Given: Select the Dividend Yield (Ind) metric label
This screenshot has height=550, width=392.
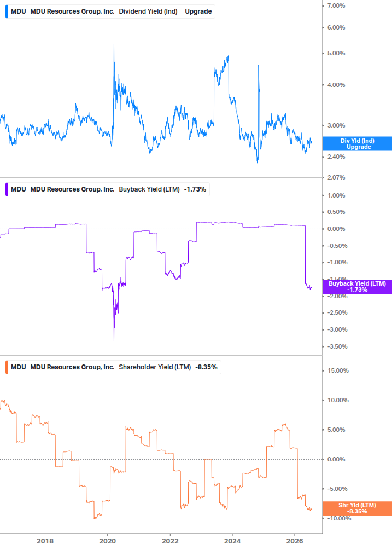Looking at the screenshot, I should 148,11.
